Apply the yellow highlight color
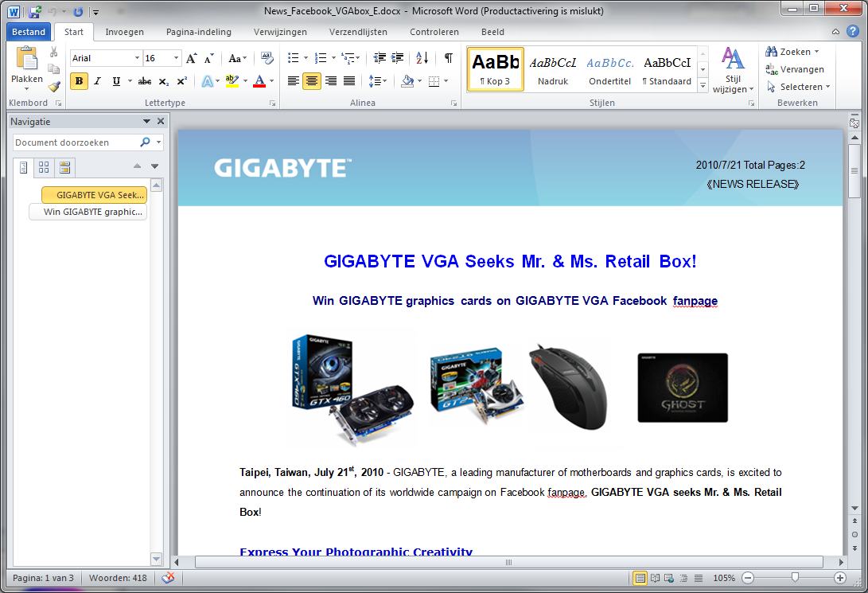This screenshot has width=868, height=593. (232, 81)
